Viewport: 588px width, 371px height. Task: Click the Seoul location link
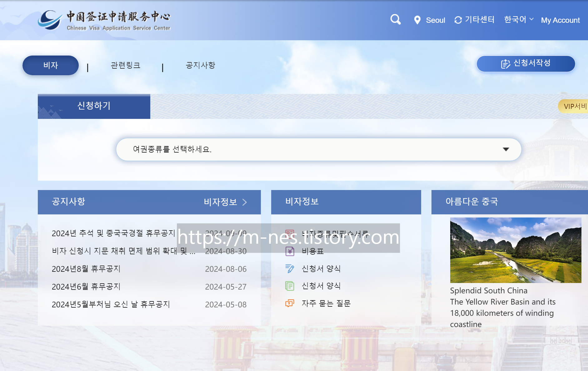coord(436,20)
